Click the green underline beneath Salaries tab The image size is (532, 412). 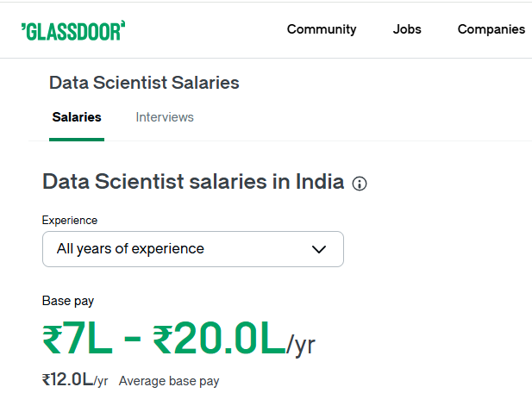point(77,140)
